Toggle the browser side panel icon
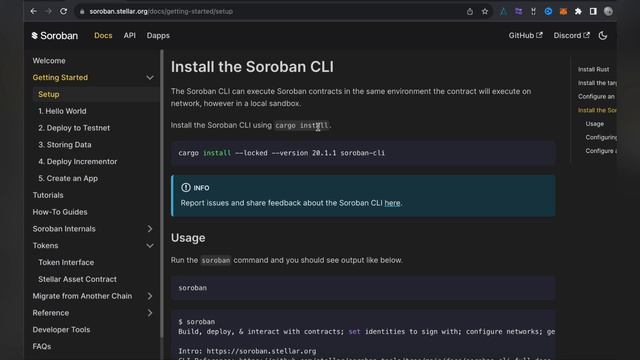The width and height of the screenshot is (640, 360). coord(593,11)
